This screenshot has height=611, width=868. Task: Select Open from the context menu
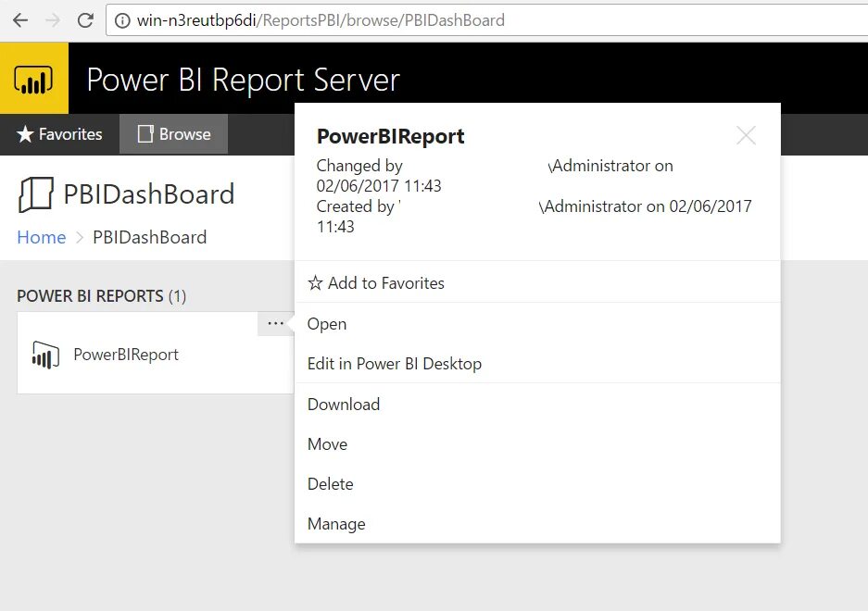[537, 324]
